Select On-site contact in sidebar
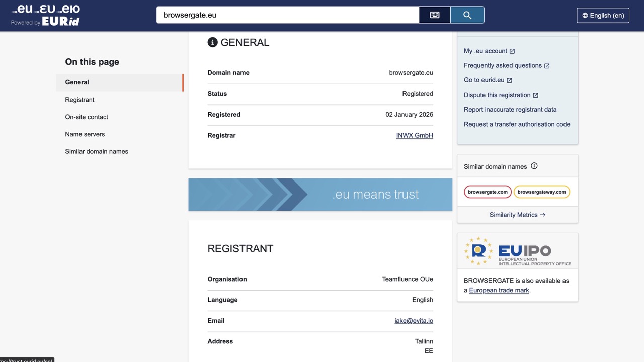644x362 pixels. click(x=87, y=117)
